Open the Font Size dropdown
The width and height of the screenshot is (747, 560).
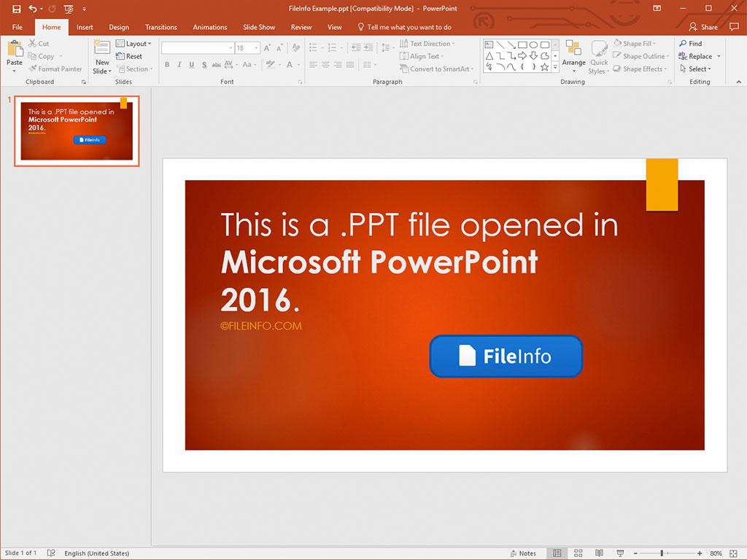(255, 47)
